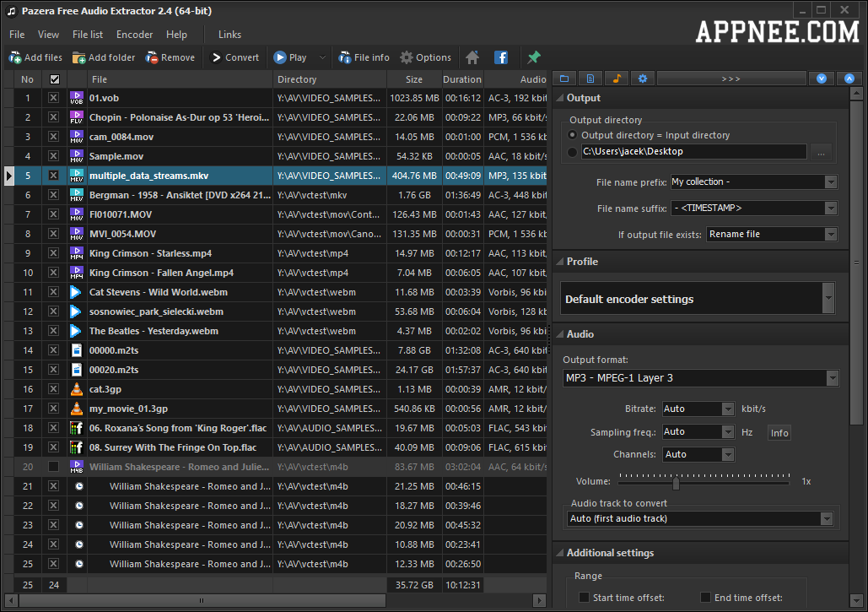
Task: Click the file list horizontal scrollbar
Action: tap(202, 600)
